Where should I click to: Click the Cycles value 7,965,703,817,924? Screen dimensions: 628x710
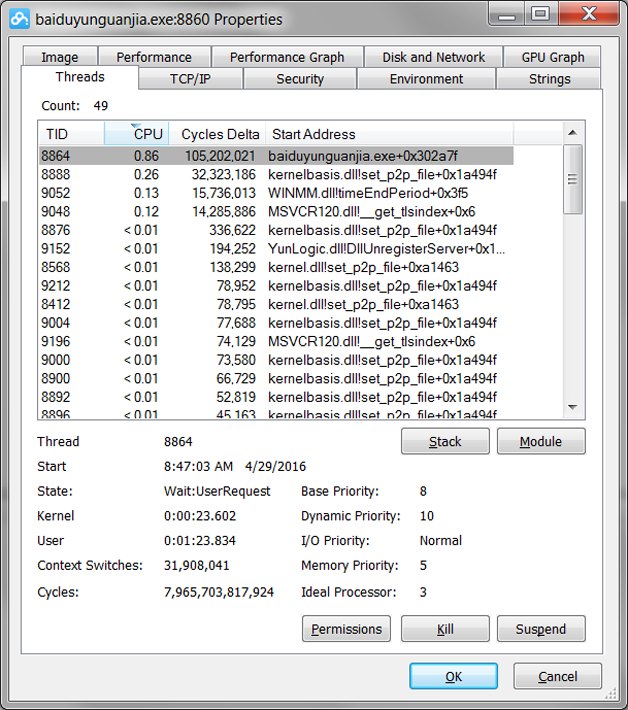(x=219, y=592)
